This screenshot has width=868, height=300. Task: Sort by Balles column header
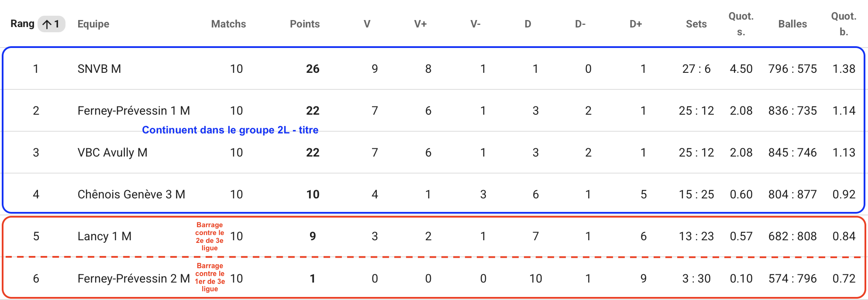tap(792, 24)
